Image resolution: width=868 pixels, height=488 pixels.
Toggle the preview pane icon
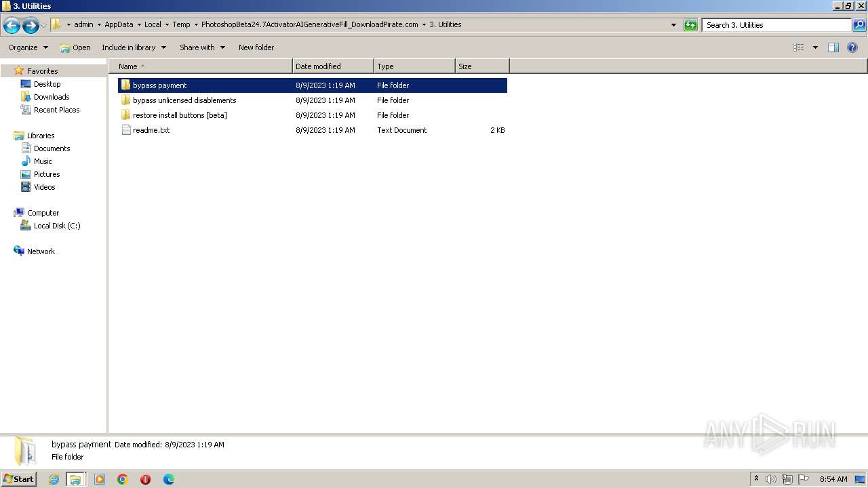(833, 47)
